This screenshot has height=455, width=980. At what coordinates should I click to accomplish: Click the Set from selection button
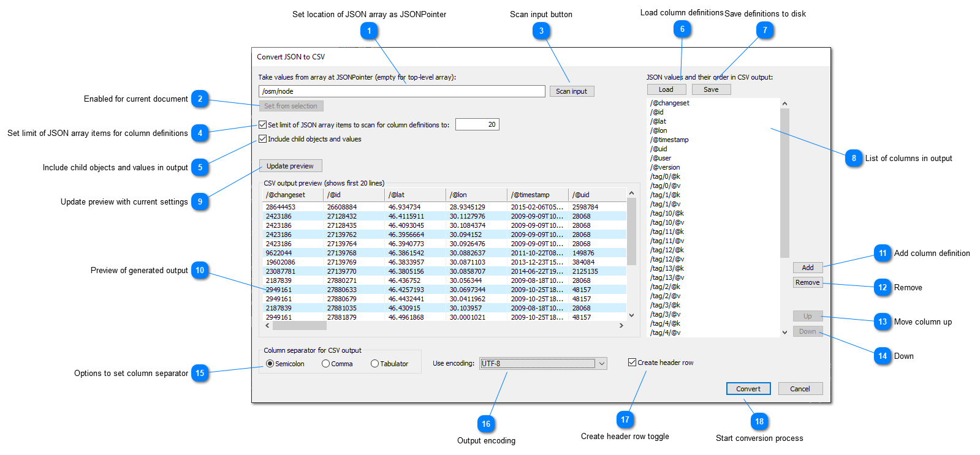click(x=291, y=106)
